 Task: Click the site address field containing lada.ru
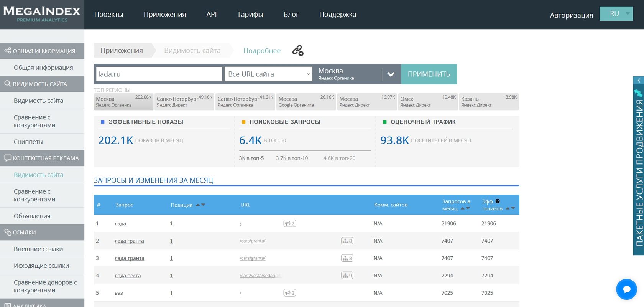click(159, 74)
